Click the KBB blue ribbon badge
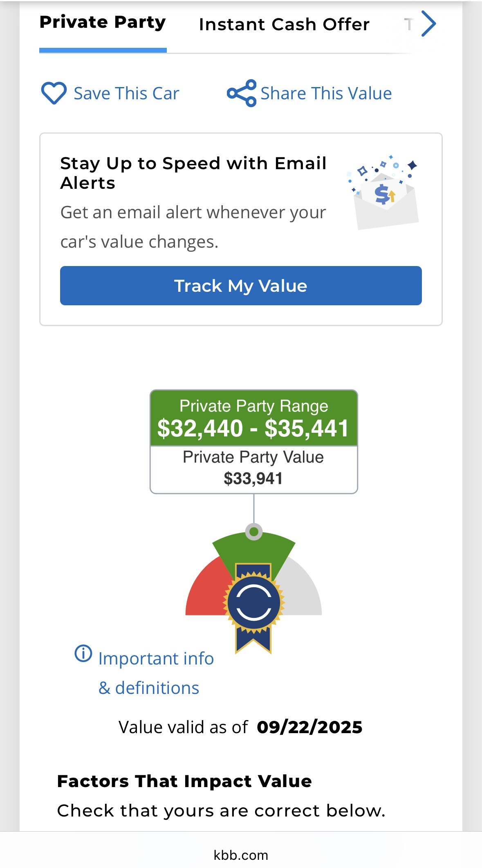 click(253, 604)
